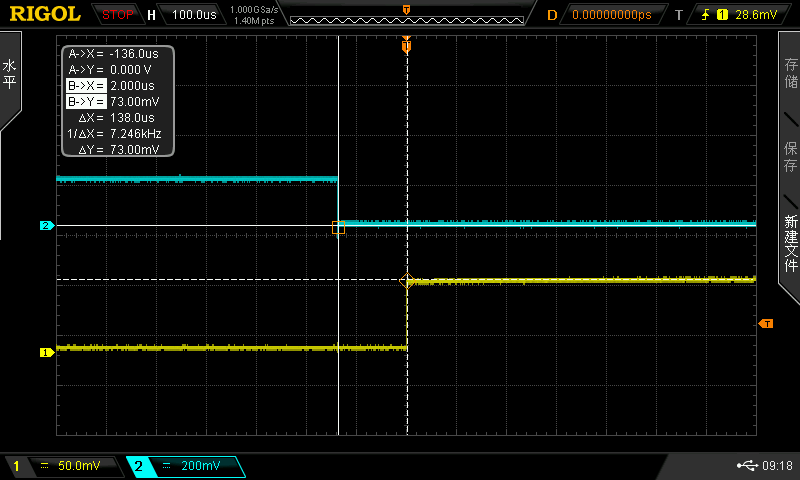Click channel 2 cyan ground marker
The width and height of the screenshot is (800, 480).
tap(46, 226)
